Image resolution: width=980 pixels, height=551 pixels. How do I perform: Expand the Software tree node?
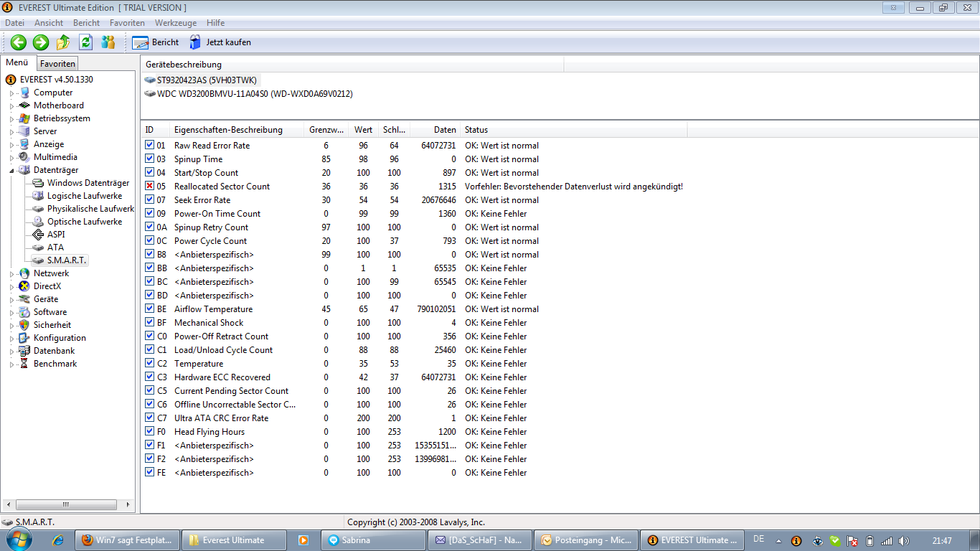[x=11, y=313]
